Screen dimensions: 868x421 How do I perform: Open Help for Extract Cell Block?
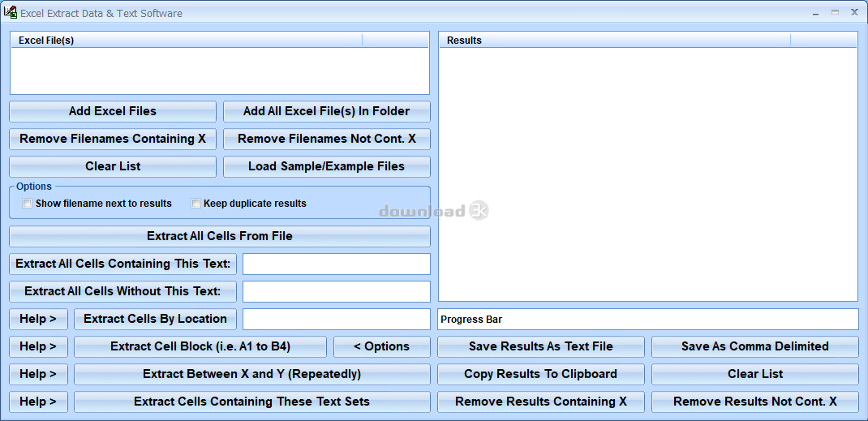(38, 347)
